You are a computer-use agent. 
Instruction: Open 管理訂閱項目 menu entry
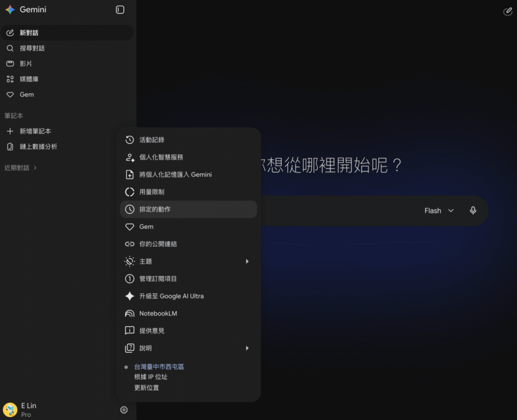coord(188,279)
